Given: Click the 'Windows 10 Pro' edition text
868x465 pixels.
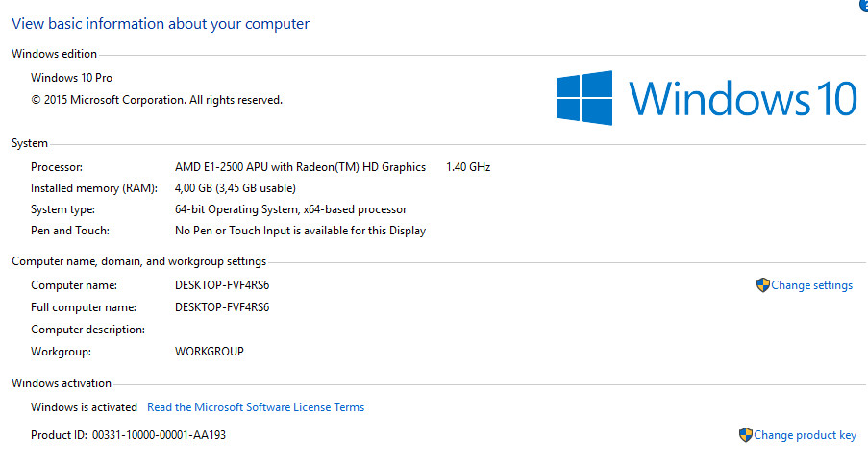Looking at the screenshot, I should (71, 78).
